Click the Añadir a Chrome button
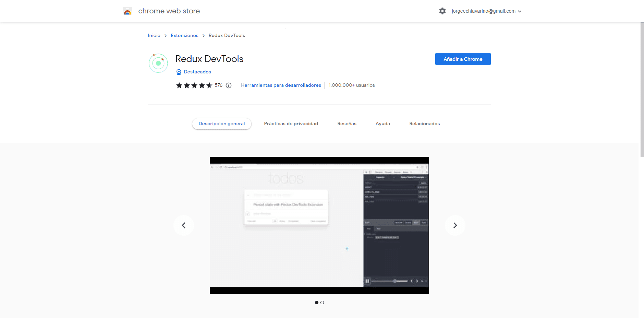This screenshot has height=330, width=644. tap(463, 59)
